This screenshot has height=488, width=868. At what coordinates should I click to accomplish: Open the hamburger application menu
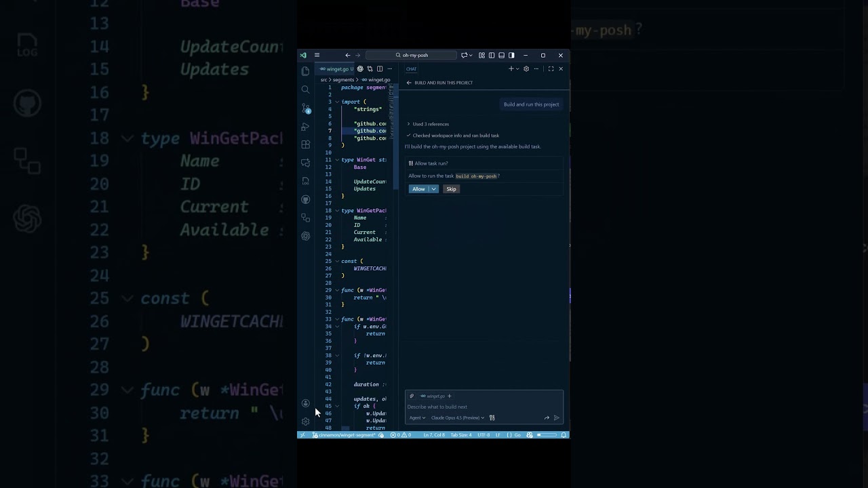pos(317,56)
